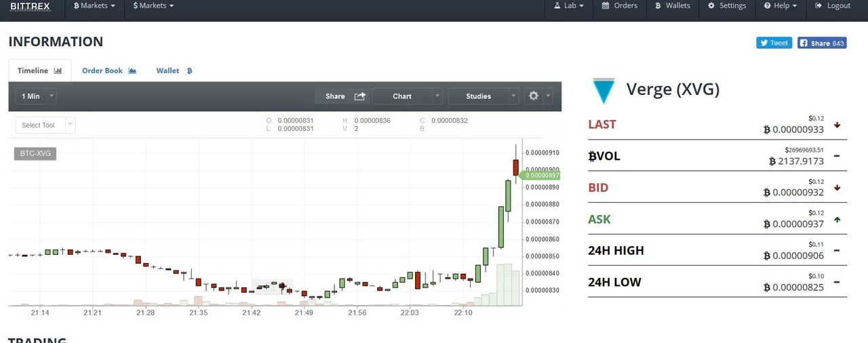The image size is (868, 343).
Task: Open the Wallets page
Action: pyautogui.click(x=672, y=6)
